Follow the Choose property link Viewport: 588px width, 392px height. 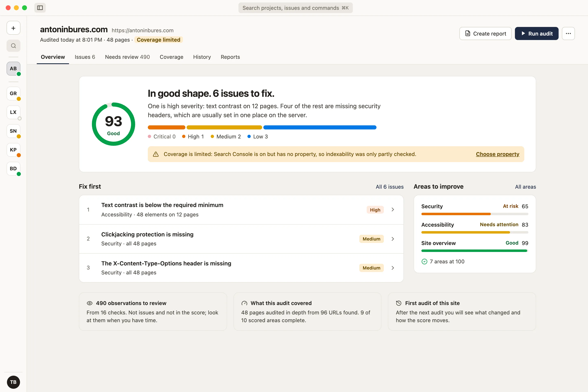click(x=498, y=154)
